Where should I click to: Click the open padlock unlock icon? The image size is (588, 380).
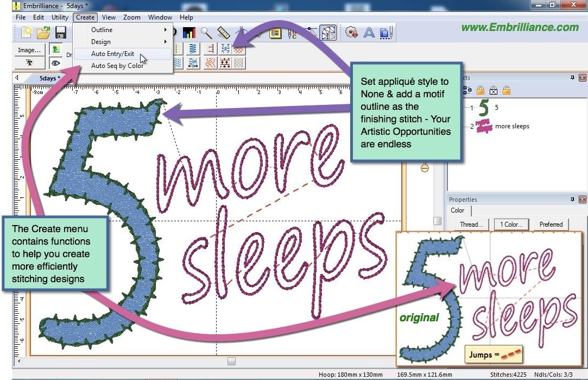(506, 90)
